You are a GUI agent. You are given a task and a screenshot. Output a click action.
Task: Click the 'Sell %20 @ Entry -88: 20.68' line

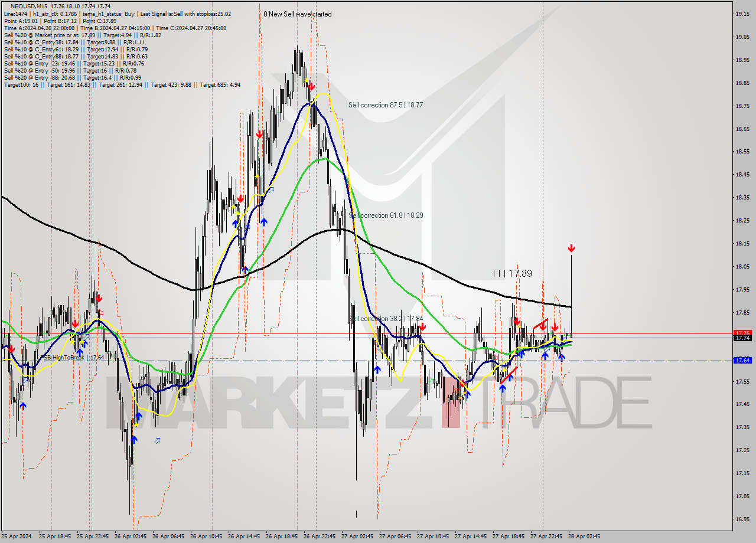(x=72, y=77)
